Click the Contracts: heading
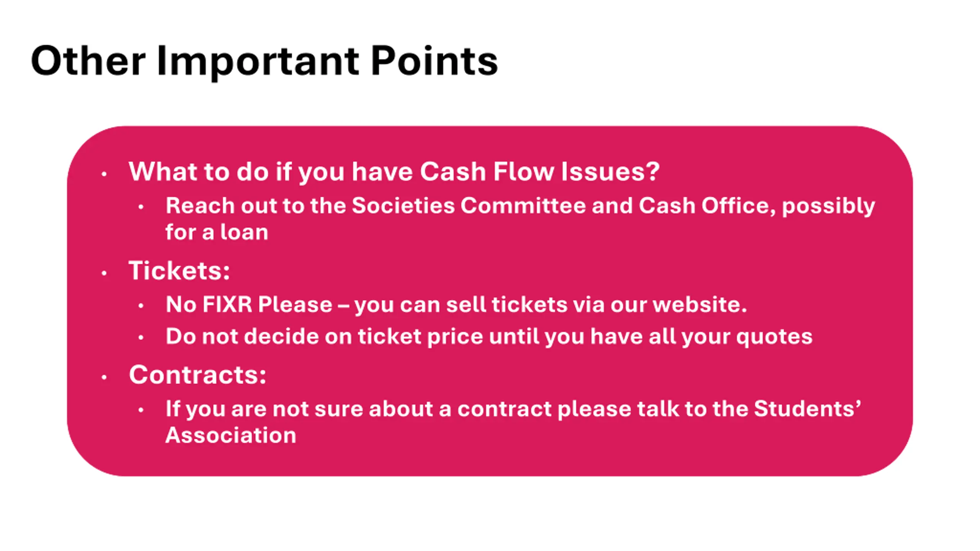This screenshot has height=551, width=980. (198, 374)
